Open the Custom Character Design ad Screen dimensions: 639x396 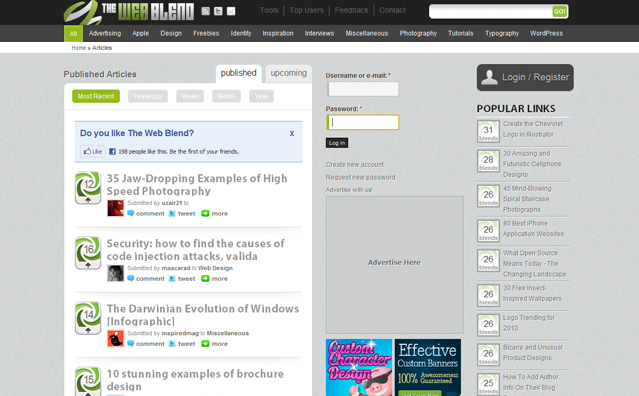pyautogui.click(x=359, y=367)
